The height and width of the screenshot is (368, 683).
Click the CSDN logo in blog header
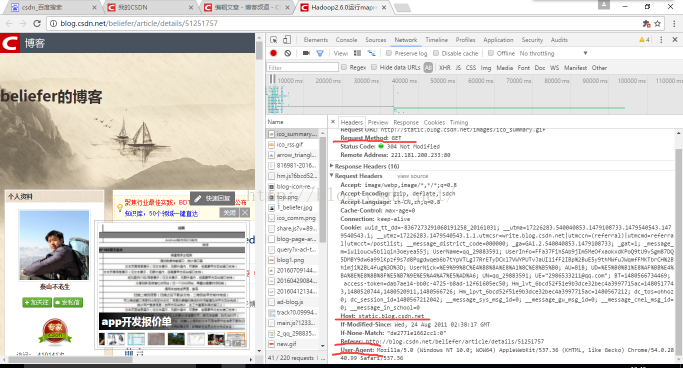[x=10, y=43]
